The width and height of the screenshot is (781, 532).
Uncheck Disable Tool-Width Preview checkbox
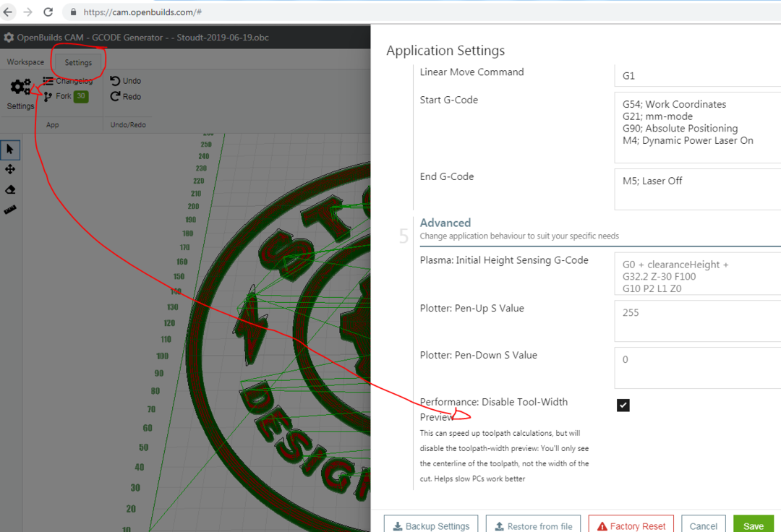623,406
